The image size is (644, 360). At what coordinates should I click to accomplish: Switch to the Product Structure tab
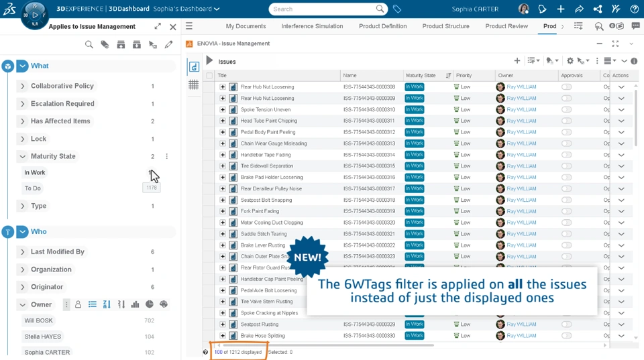pyautogui.click(x=445, y=26)
